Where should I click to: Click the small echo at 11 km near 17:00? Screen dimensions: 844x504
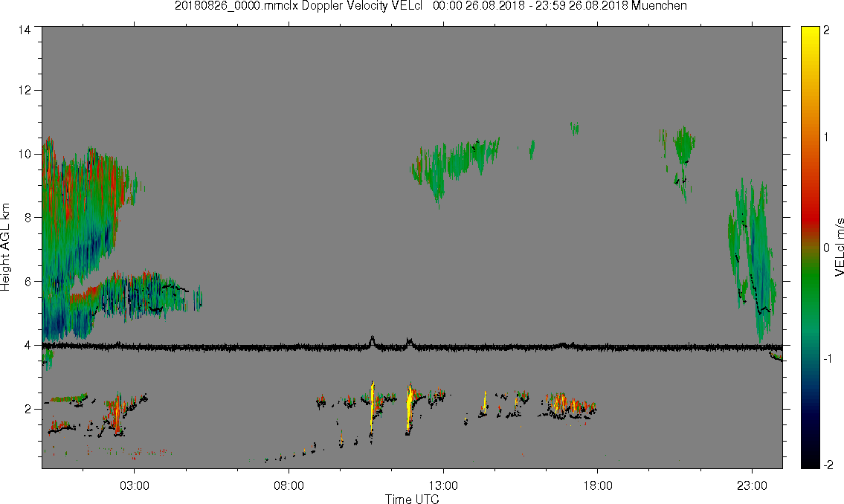point(574,128)
